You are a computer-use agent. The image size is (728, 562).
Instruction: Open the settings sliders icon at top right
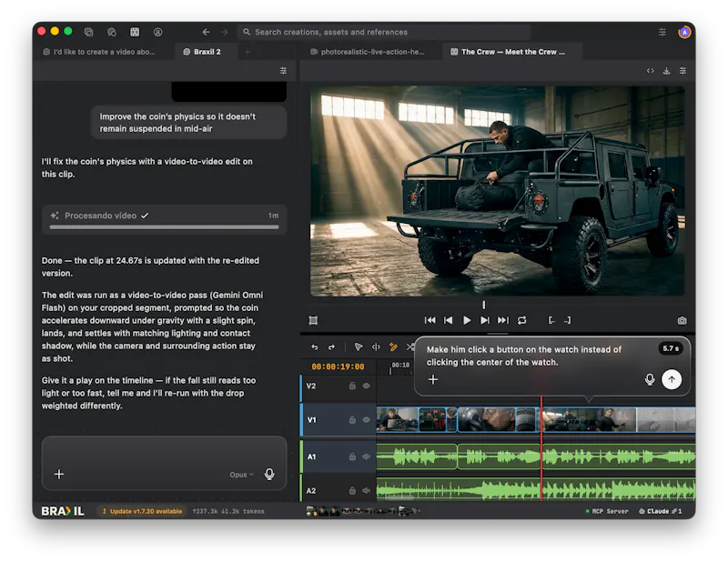(x=662, y=32)
